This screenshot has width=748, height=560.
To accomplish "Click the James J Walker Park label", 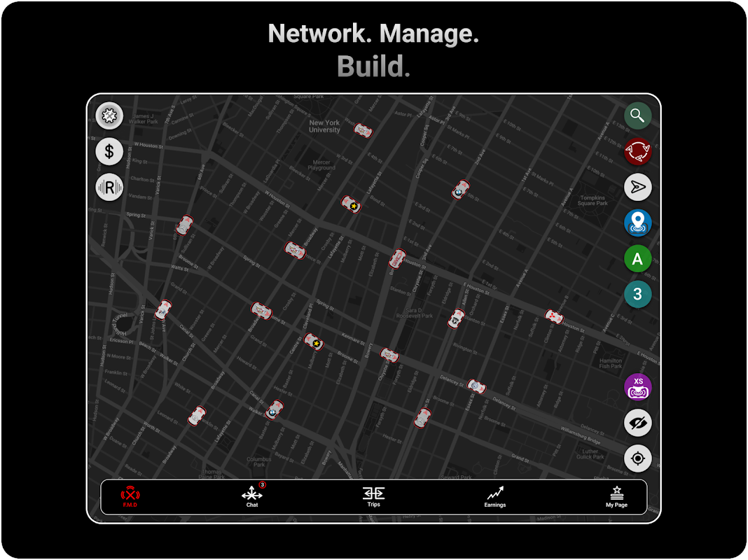I will click(x=143, y=119).
